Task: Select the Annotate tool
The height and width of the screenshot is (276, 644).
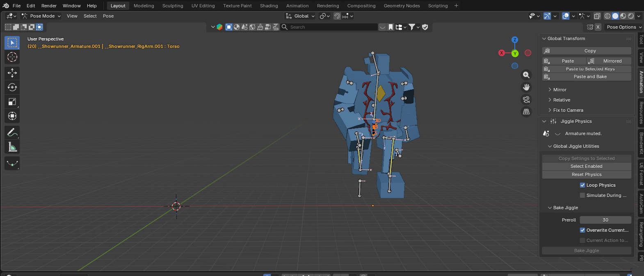Action: pos(12,132)
